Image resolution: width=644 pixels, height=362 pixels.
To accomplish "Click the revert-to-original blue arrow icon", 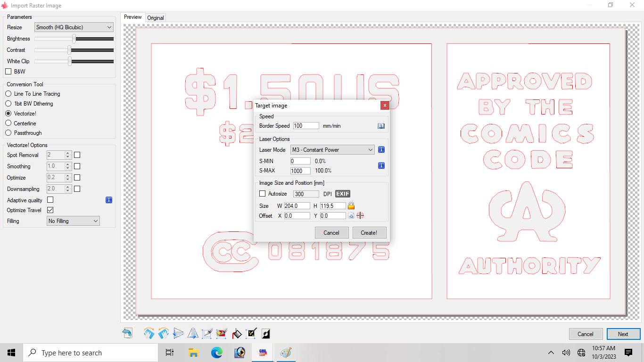I will (x=127, y=334).
